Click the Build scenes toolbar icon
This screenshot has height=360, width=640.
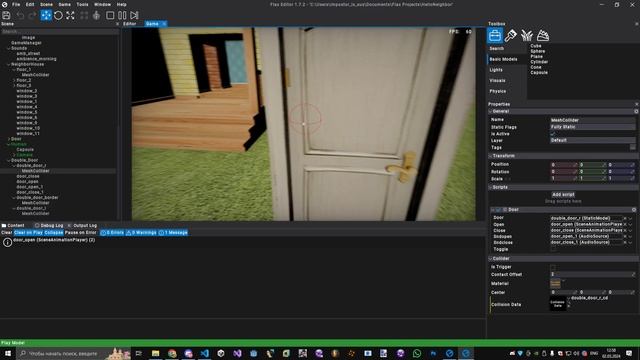84,16
